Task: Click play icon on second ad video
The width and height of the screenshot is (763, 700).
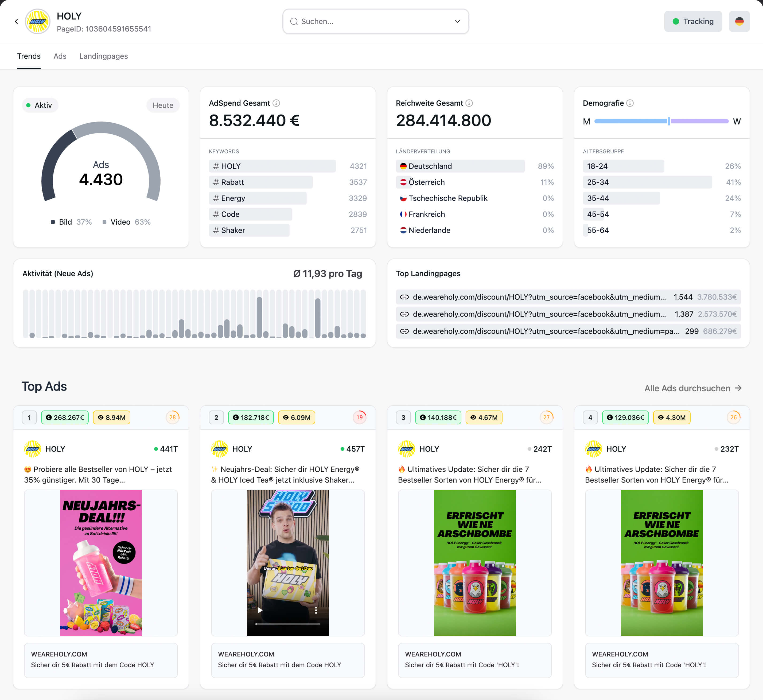Action: pos(260,610)
